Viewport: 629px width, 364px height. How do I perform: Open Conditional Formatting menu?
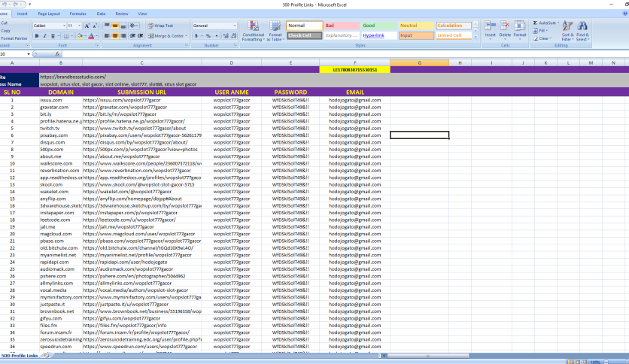(253, 31)
